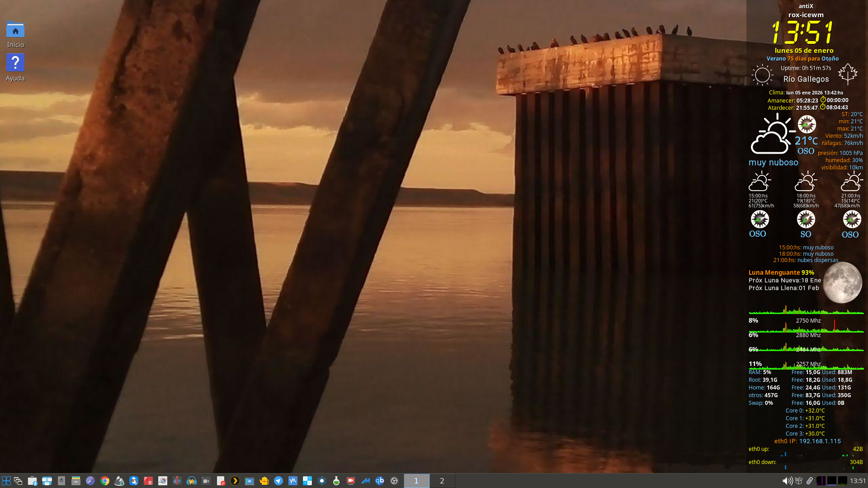
Task: Launch qBittorrent from the taskbar
Action: [x=380, y=481]
